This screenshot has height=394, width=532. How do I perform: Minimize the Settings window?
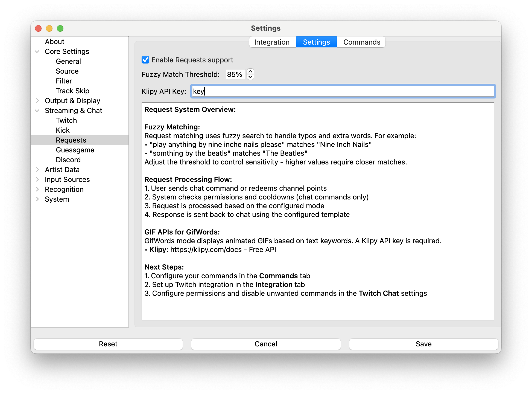coord(49,28)
